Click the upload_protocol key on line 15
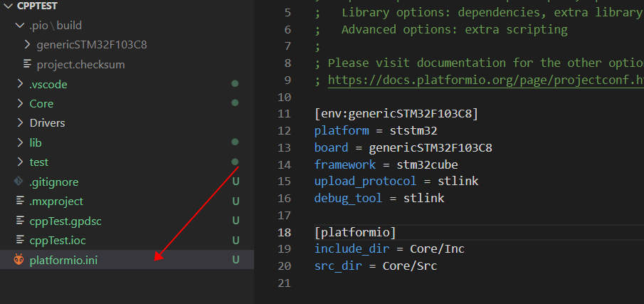This screenshot has height=304, width=644. pos(366,181)
